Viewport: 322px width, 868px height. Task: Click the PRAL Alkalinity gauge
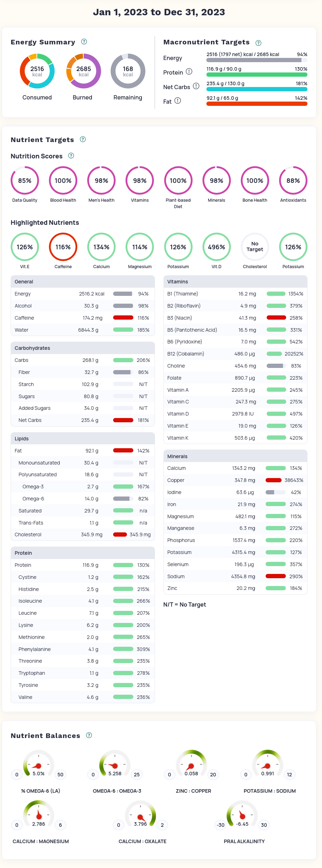[x=242, y=815]
